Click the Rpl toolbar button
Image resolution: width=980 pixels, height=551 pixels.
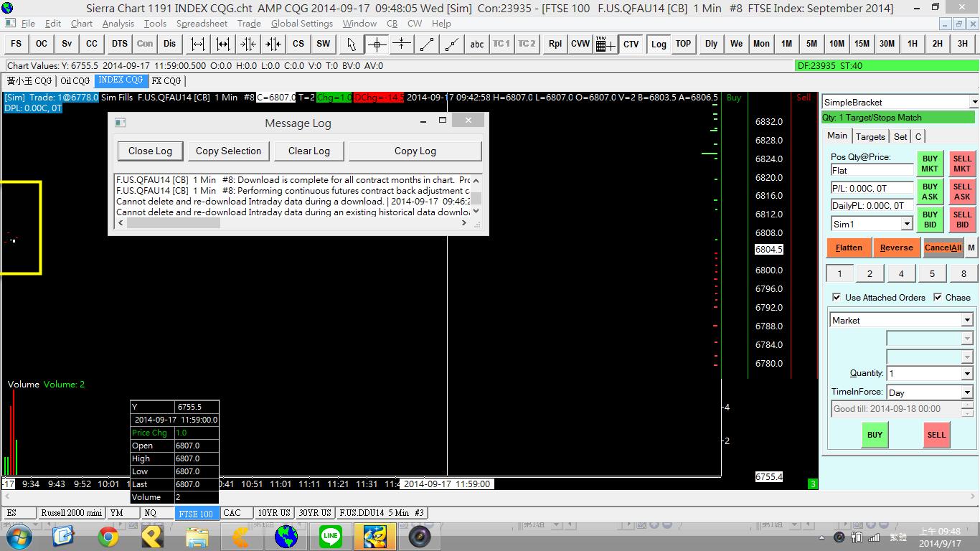point(555,44)
